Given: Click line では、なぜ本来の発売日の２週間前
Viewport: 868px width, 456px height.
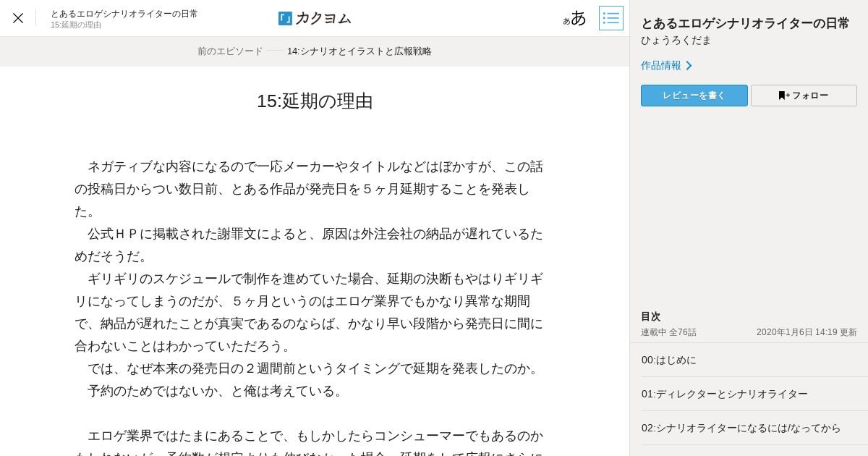Looking at the screenshot, I should point(315,368).
